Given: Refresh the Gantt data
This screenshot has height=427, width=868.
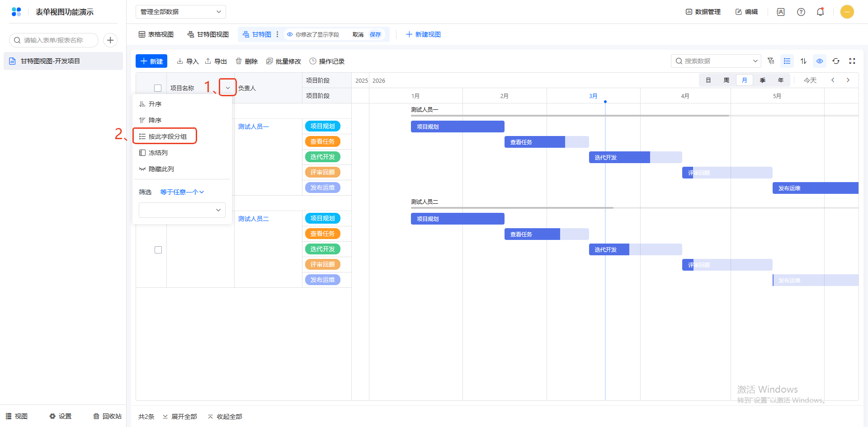Looking at the screenshot, I should pyautogui.click(x=836, y=61).
